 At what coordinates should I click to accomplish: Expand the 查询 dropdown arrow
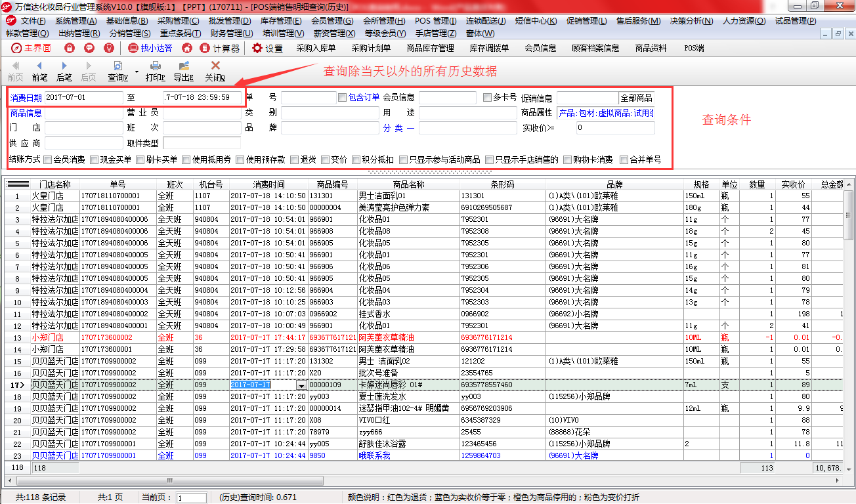pos(137,71)
